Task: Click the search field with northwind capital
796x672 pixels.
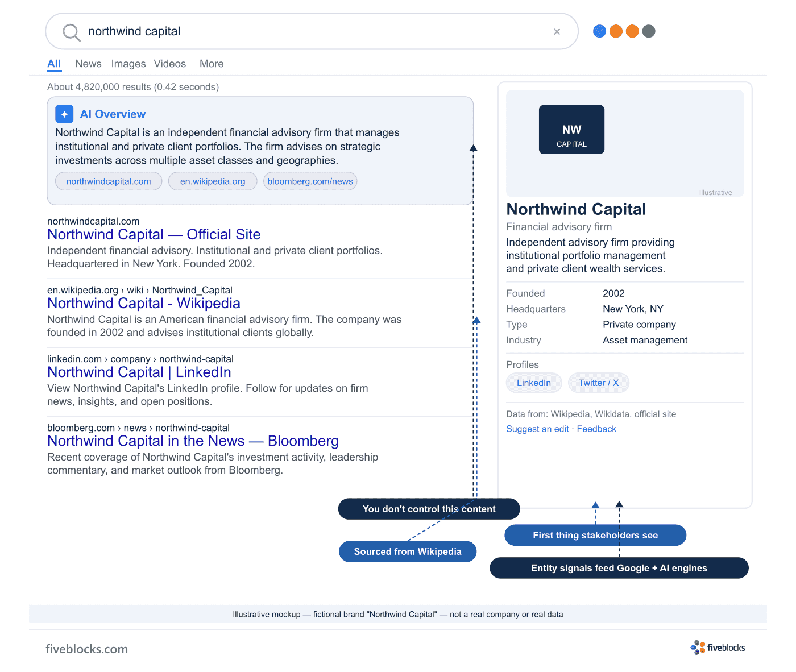Action: tap(312, 31)
